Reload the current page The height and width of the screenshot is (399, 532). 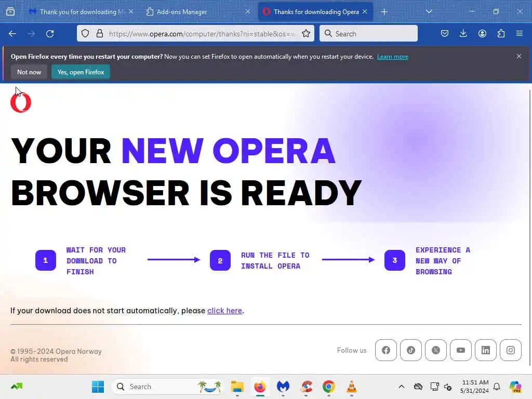(x=50, y=34)
